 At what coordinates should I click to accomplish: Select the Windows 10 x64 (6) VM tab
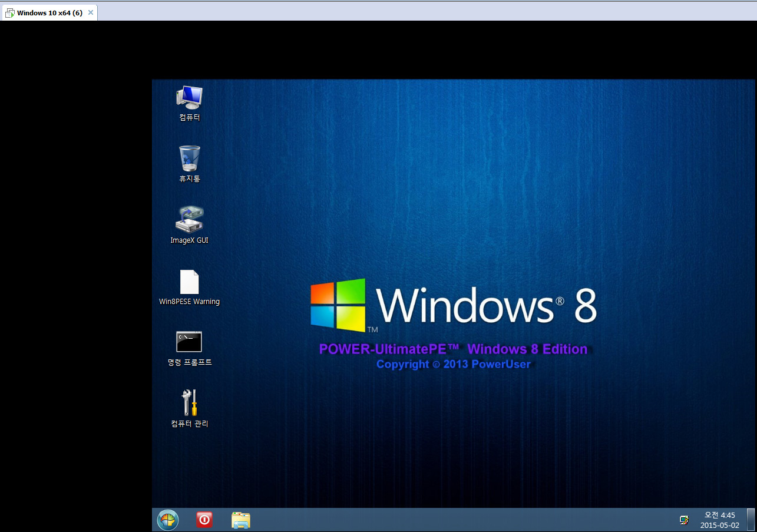click(x=49, y=13)
